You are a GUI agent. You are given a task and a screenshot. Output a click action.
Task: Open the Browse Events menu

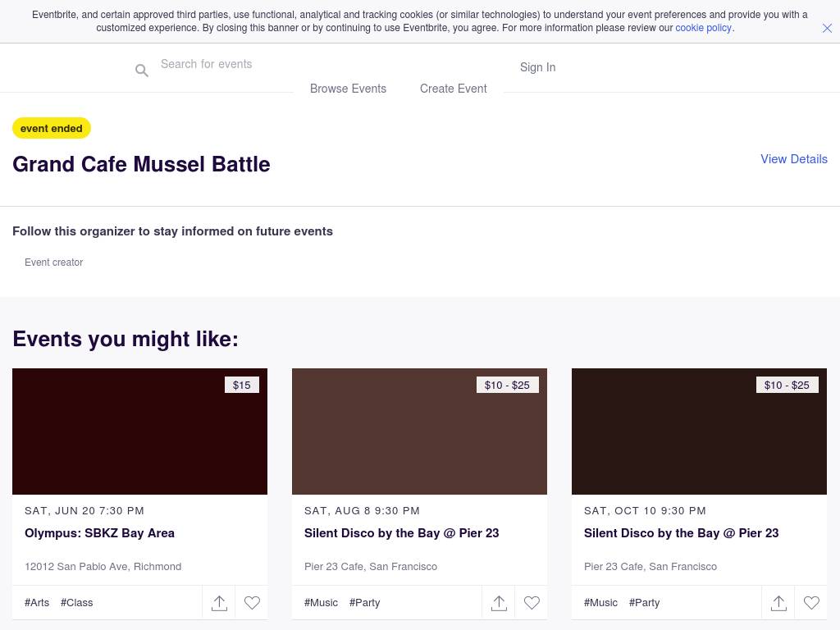click(x=348, y=89)
